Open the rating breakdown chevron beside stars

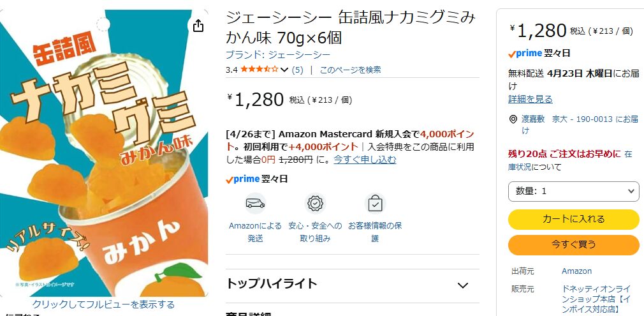(284, 70)
